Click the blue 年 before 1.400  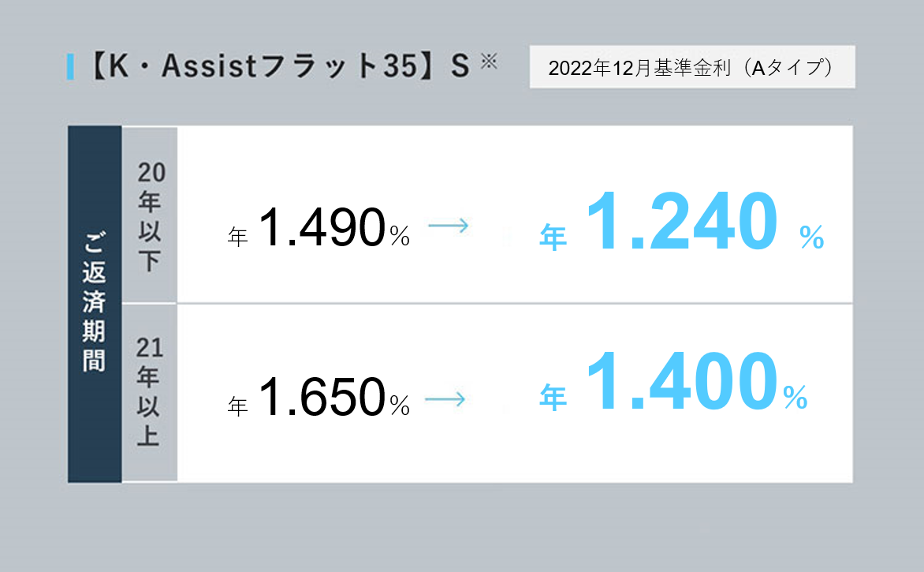[x=553, y=396]
